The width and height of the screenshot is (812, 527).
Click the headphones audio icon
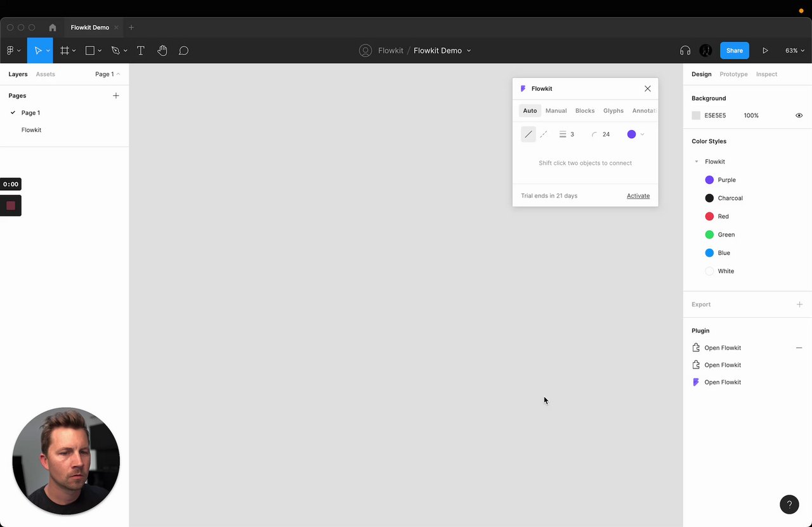tap(685, 51)
